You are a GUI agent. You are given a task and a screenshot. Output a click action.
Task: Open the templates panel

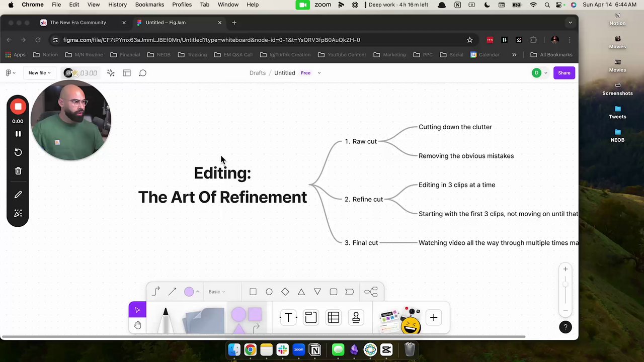(127, 73)
